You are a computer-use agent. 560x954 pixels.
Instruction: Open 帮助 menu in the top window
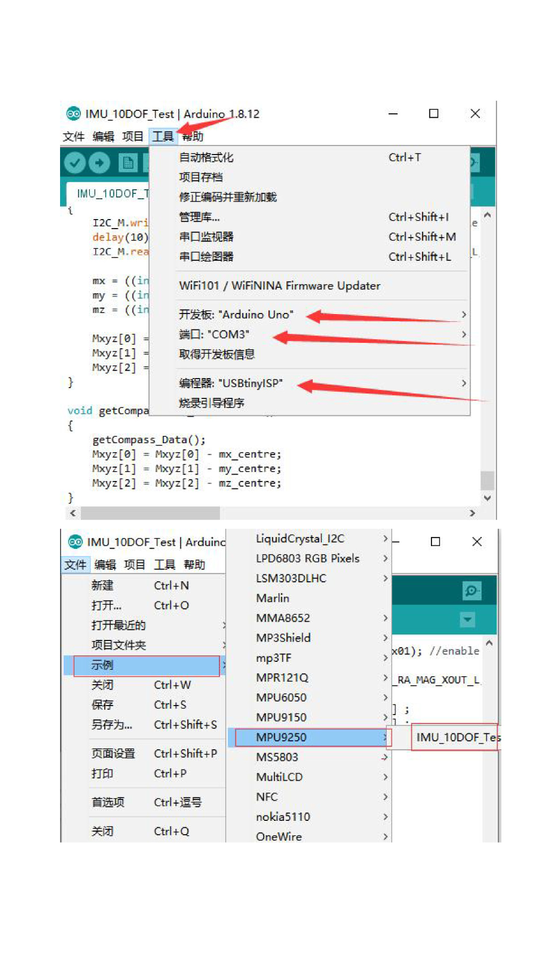point(193,136)
